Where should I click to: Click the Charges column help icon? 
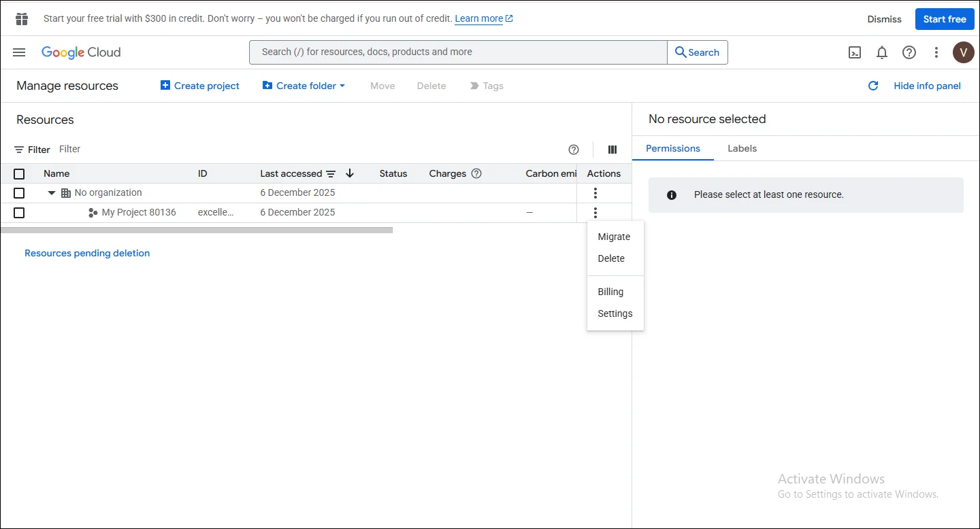476,173
